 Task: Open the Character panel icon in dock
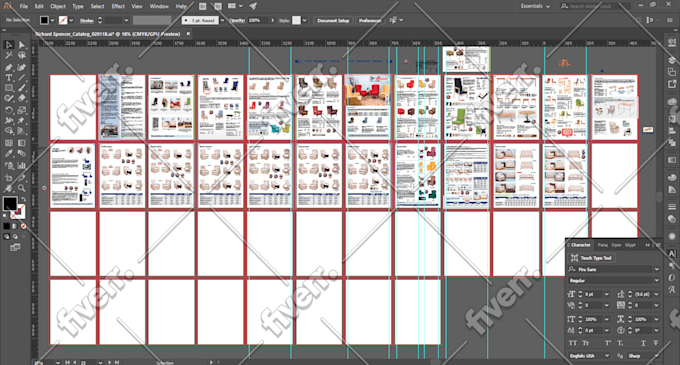(672, 254)
